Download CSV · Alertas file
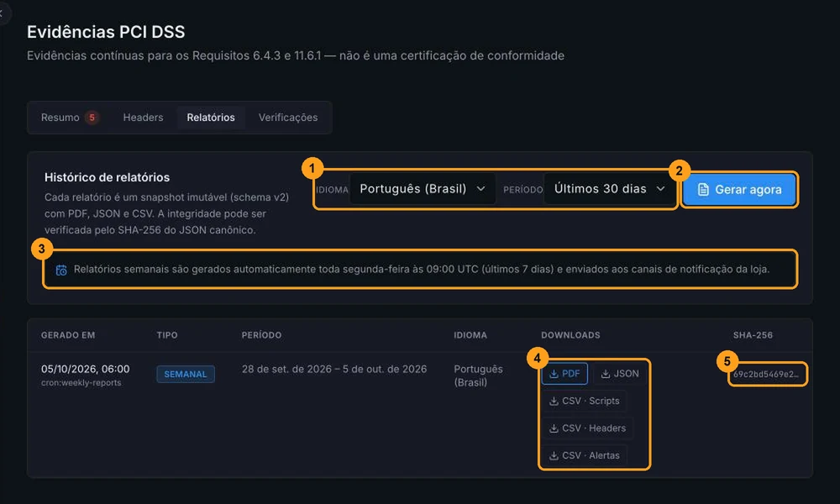 pyautogui.click(x=584, y=455)
